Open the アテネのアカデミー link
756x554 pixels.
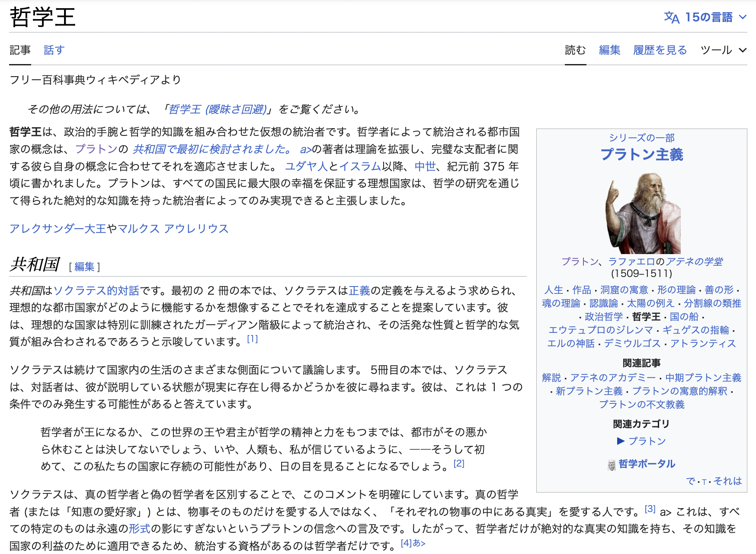613,377
